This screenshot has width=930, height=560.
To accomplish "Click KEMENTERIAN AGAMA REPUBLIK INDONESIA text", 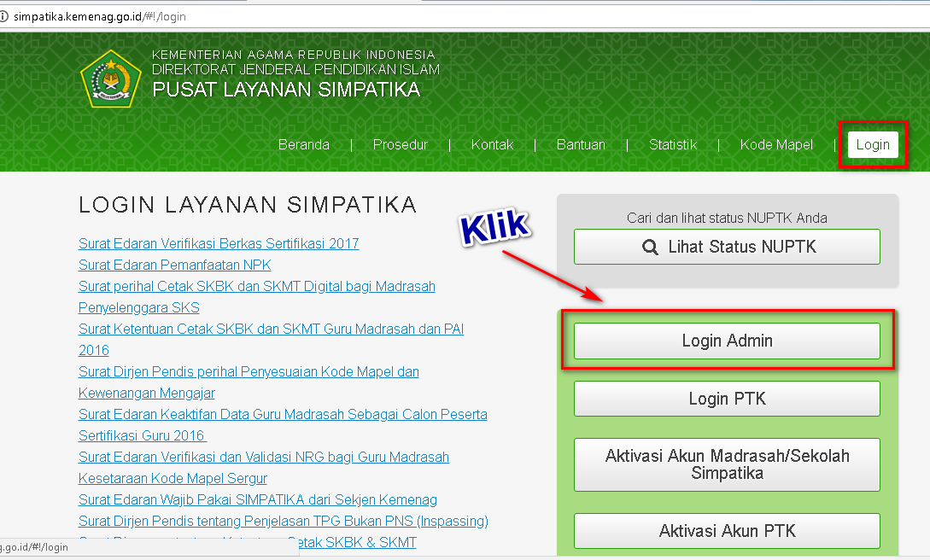I will 294,55.
